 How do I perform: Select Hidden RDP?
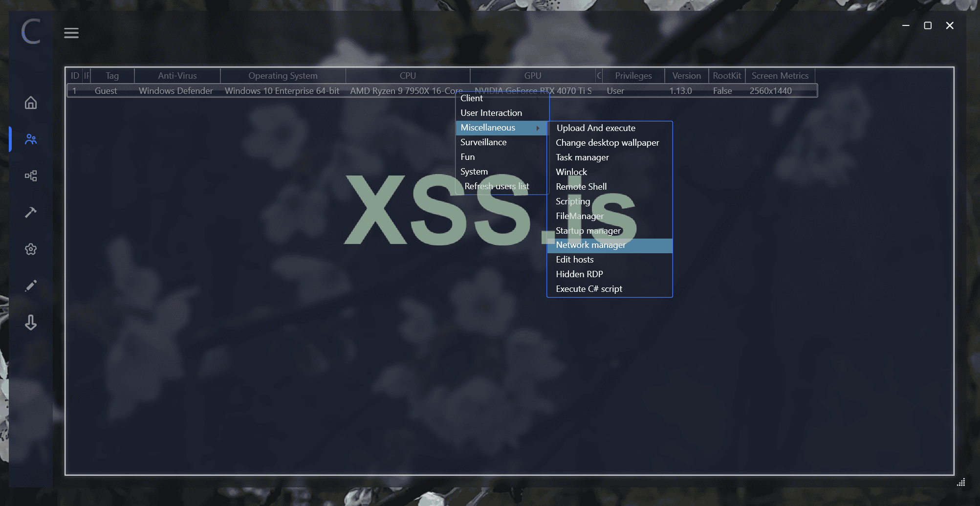click(610, 274)
